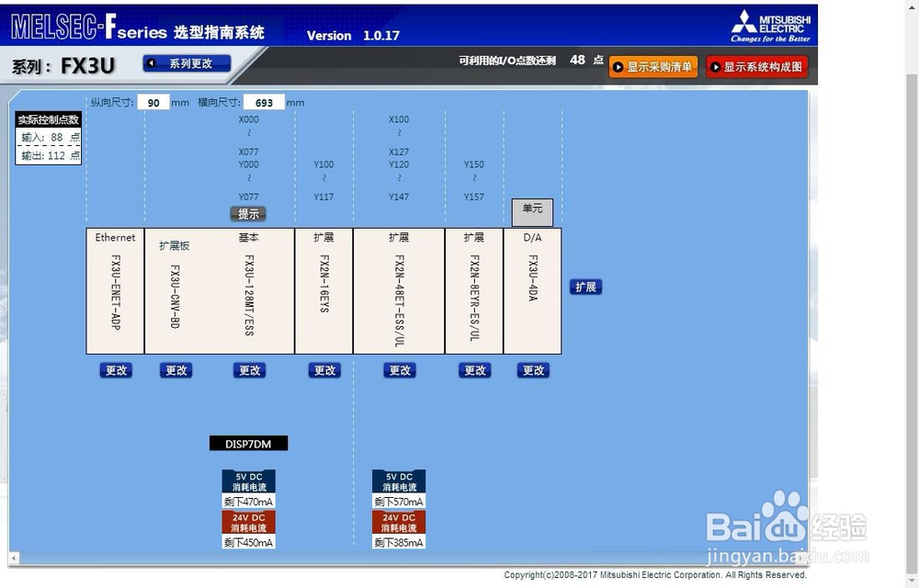The image size is (919, 588).
Task: Click the 系列更改 series change button
Action: (x=187, y=63)
